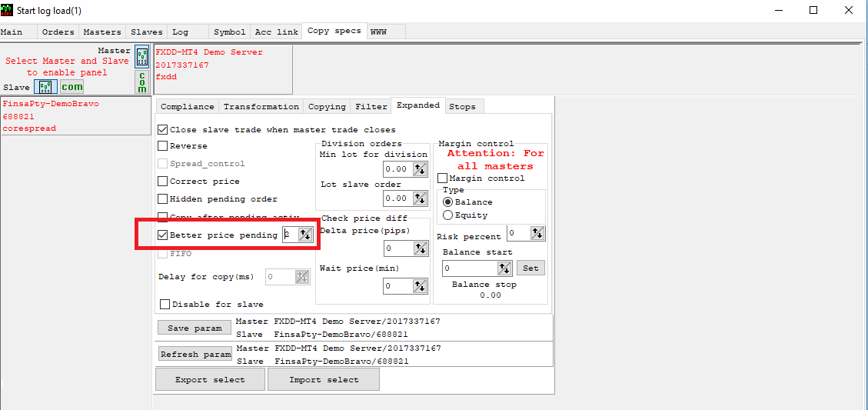Enable the Reverse checkbox

(163, 146)
